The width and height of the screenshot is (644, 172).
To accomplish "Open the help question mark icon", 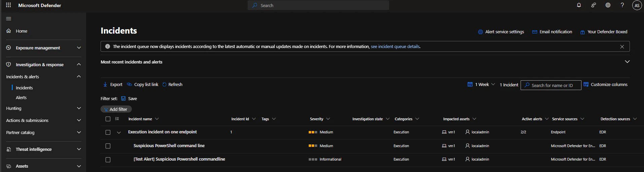I will [x=622, y=5].
